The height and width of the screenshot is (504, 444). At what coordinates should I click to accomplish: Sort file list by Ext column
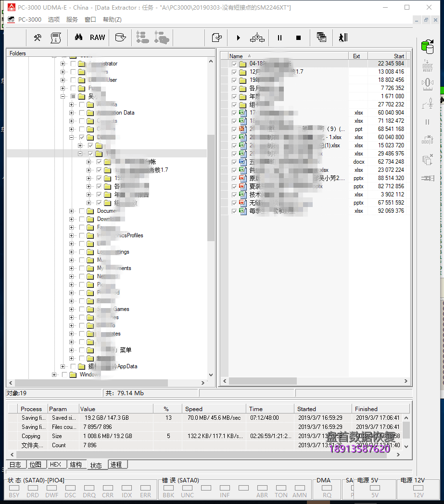click(x=358, y=56)
